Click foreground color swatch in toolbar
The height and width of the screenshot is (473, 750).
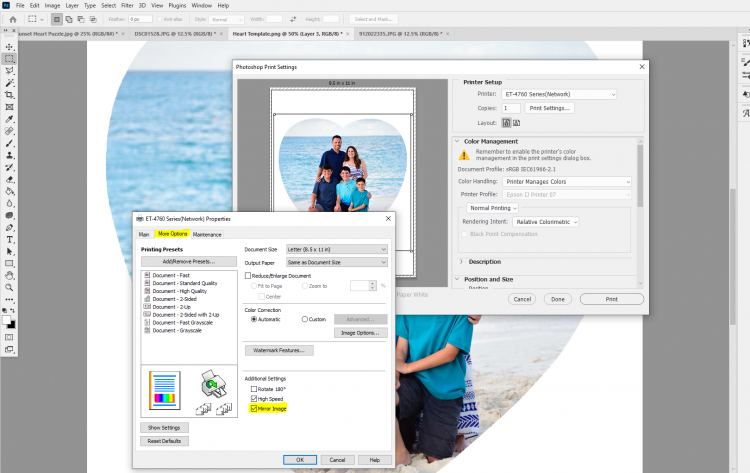pyautogui.click(x=7, y=321)
